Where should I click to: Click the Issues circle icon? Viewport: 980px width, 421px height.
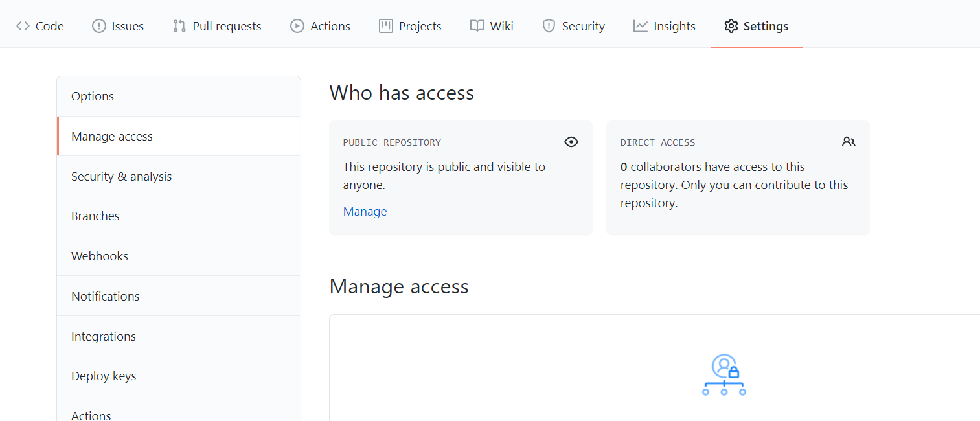pyautogui.click(x=98, y=26)
